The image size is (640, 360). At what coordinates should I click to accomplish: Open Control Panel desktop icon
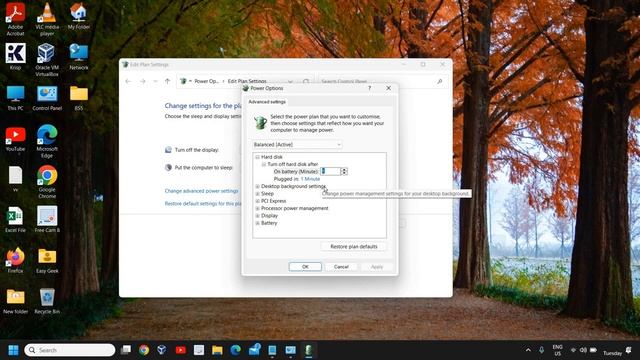coord(47,98)
